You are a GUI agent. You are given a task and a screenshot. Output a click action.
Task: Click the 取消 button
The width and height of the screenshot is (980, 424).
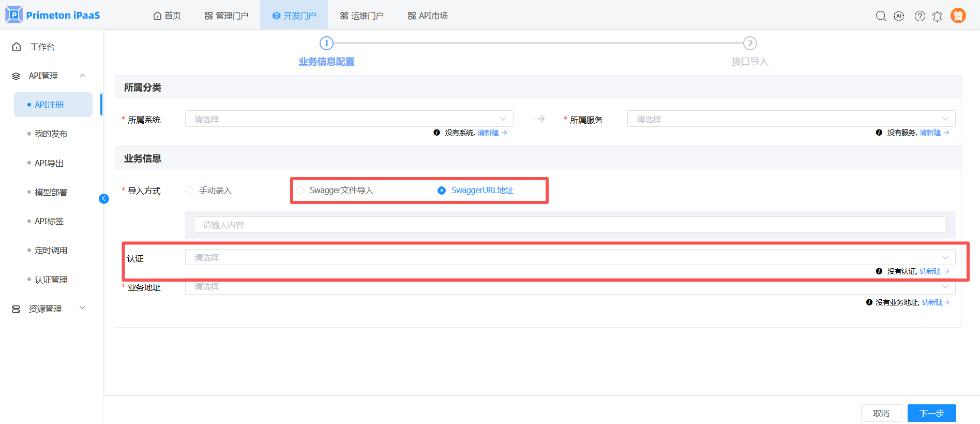881,413
